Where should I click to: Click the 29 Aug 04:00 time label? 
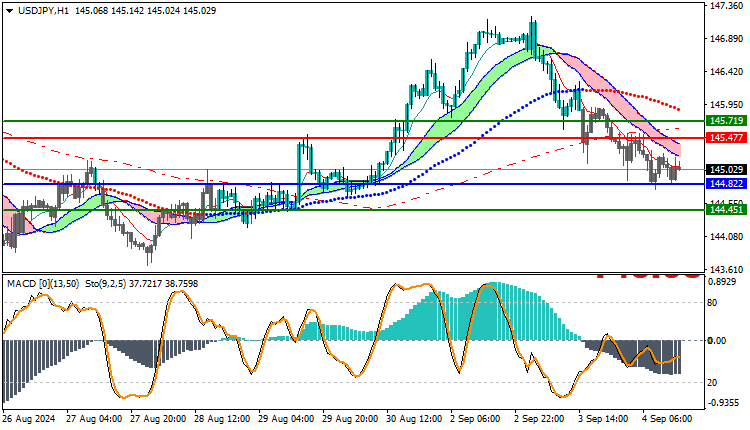tap(286, 419)
